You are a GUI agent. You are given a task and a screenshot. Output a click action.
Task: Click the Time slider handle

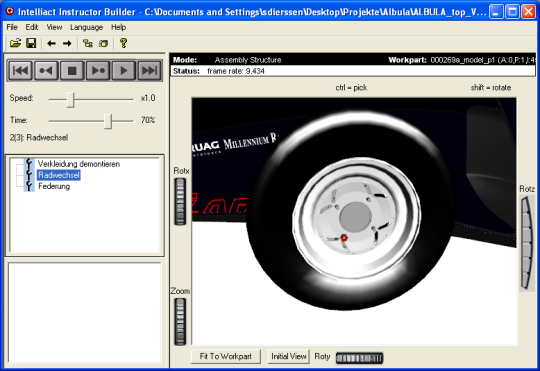108,121
